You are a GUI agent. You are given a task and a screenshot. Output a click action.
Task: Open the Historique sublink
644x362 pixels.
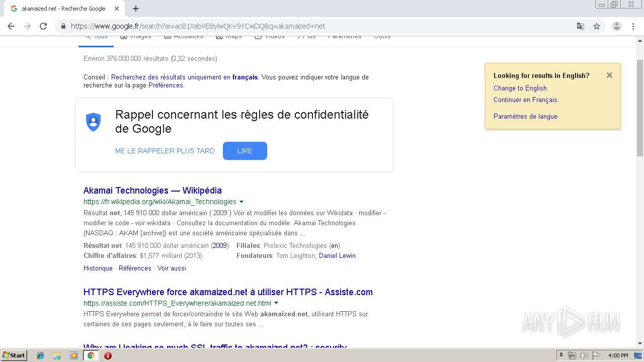(x=98, y=268)
